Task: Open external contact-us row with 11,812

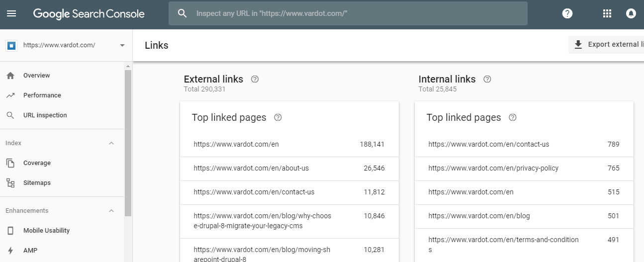Action: pyautogui.click(x=289, y=192)
